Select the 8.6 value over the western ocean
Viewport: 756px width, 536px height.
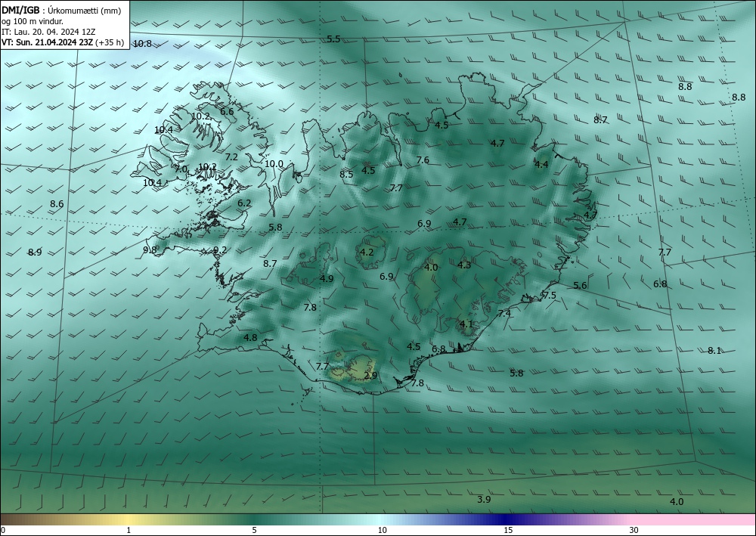(x=57, y=204)
